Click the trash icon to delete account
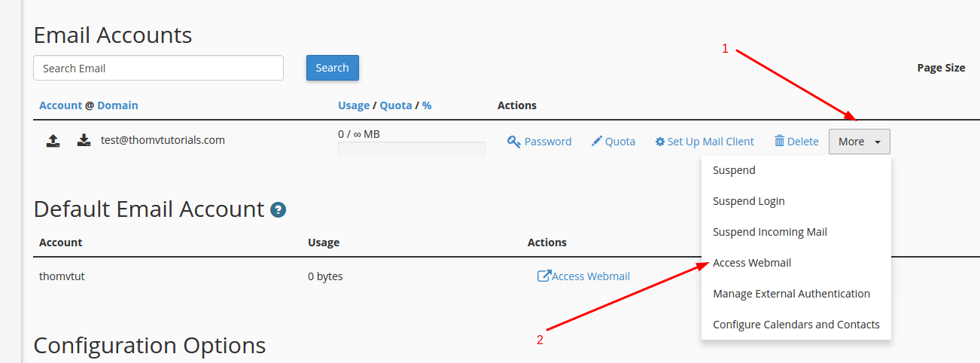980x363 pixels. [x=779, y=141]
